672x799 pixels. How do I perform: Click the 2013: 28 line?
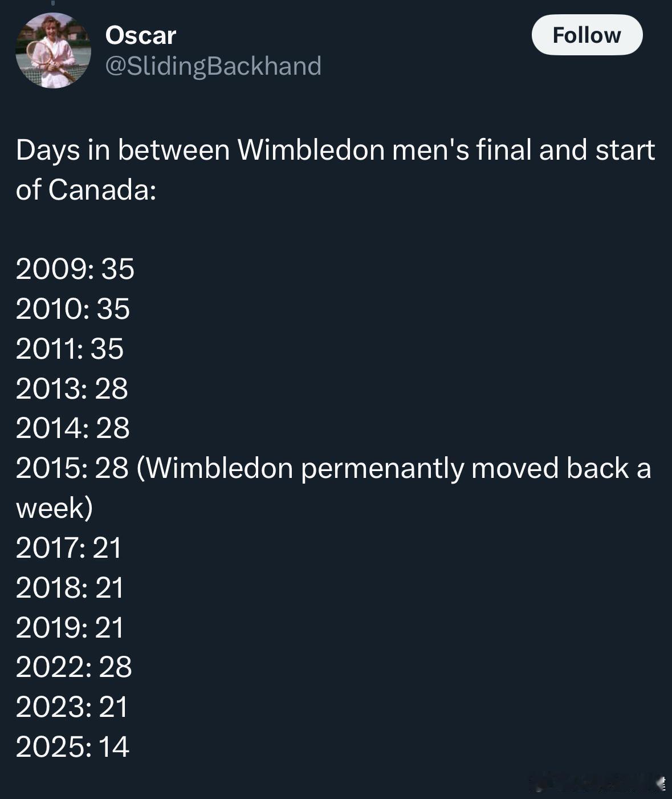tap(72, 388)
